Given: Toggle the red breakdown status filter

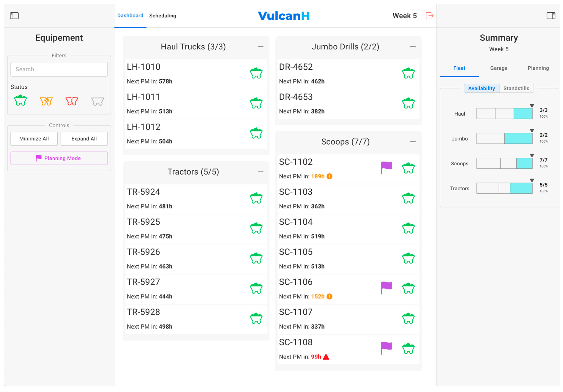Looking at the screenshot, I should [72, 101].
